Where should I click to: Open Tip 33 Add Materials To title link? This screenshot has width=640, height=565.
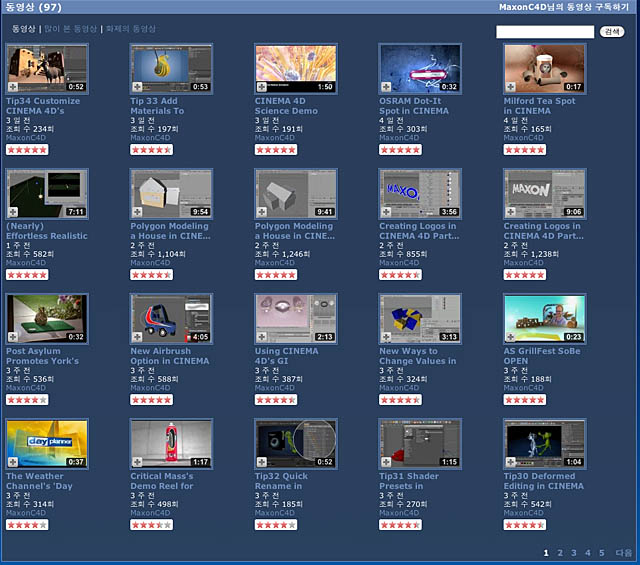157,106
